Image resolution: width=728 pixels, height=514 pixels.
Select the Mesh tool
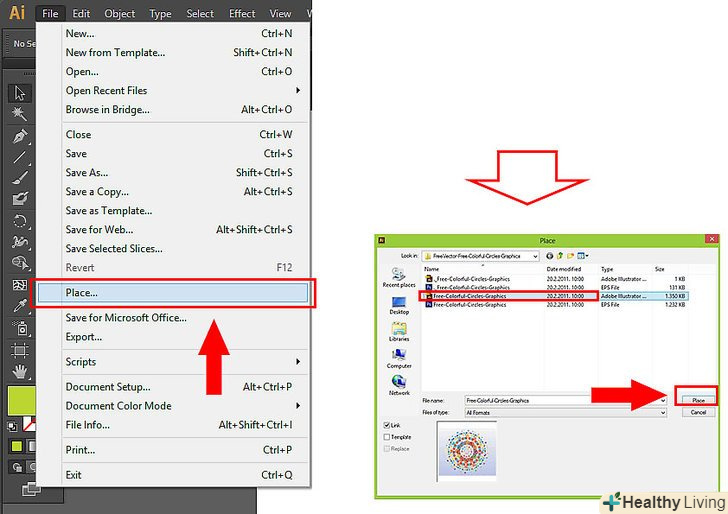20,285
